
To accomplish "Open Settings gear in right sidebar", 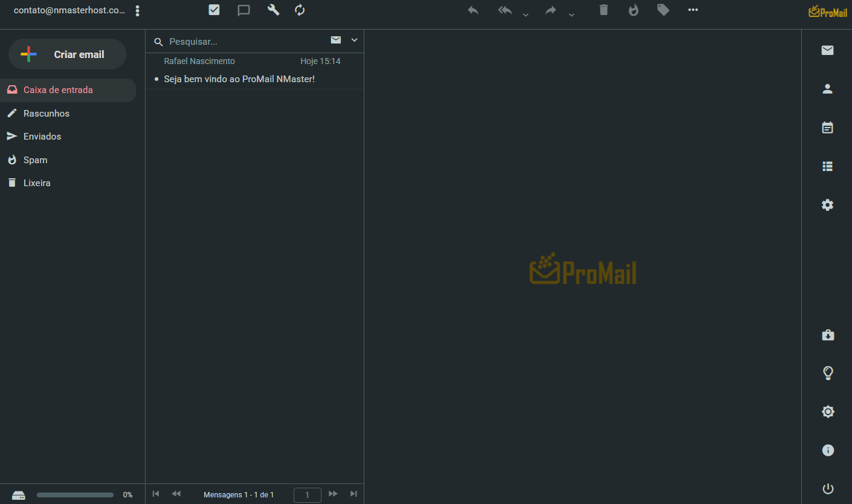I will pyautogui.click(x=828, y=205).
